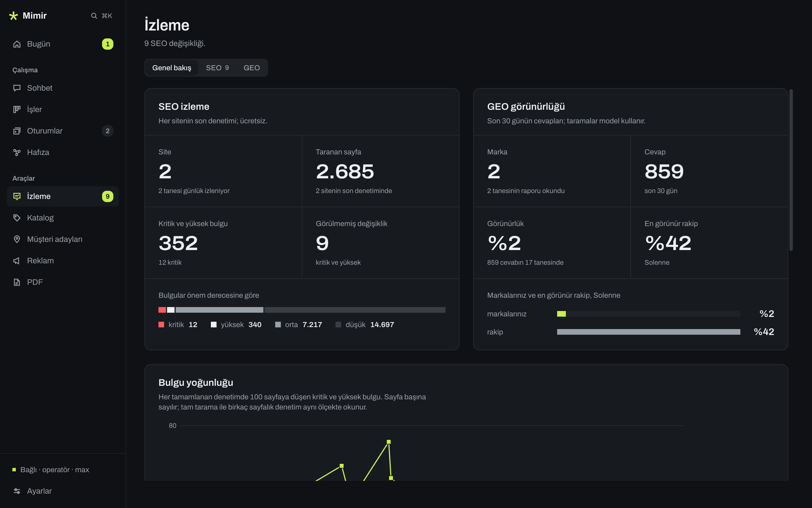This screenshot has width=812, height=508.
Task: Click the Hafıza memory graph icon
Action: pos(17,152)
